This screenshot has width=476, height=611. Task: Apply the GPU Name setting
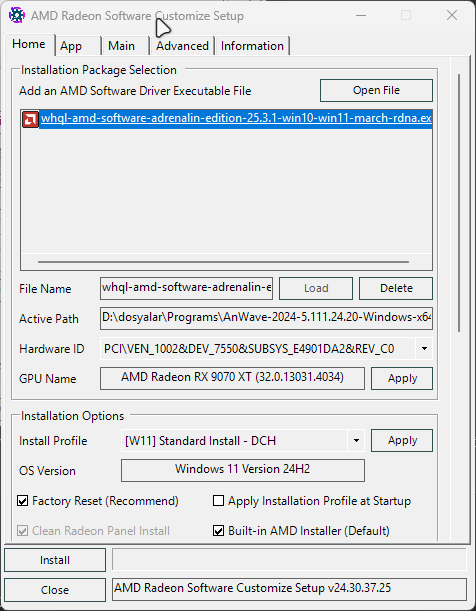(402, 378)
